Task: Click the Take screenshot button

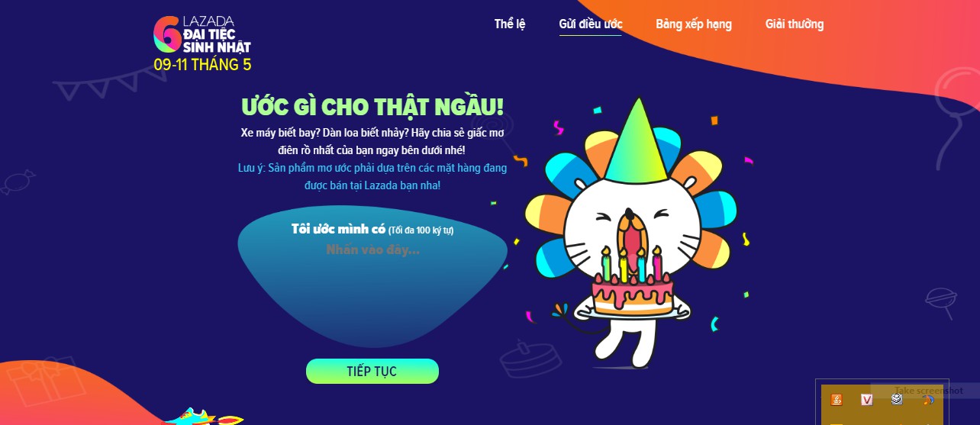Action: click(x=929, y=391)
